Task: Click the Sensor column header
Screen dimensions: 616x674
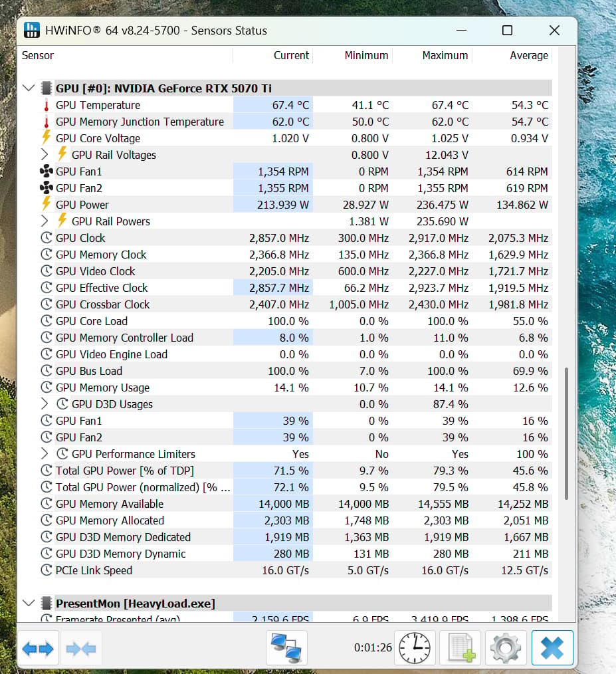Action: click(38, 55)
